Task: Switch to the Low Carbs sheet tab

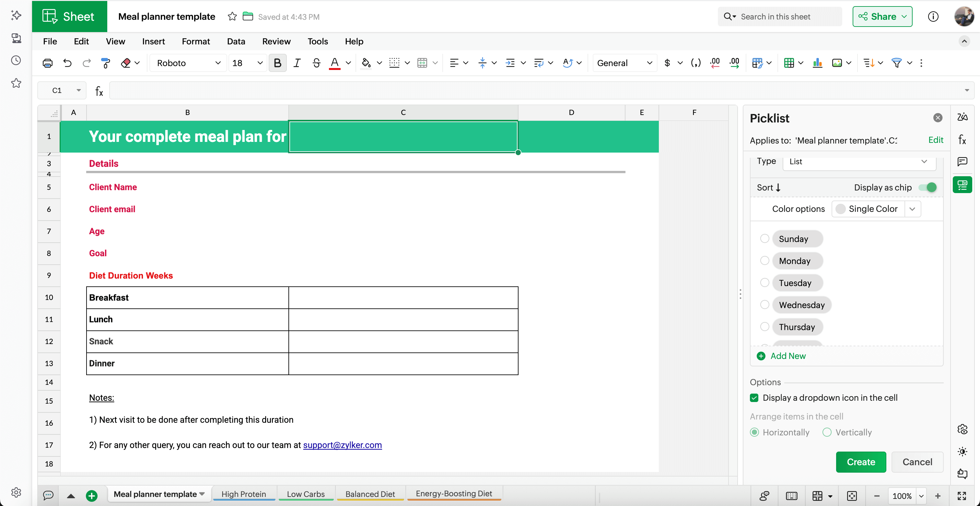Action: 306,494
